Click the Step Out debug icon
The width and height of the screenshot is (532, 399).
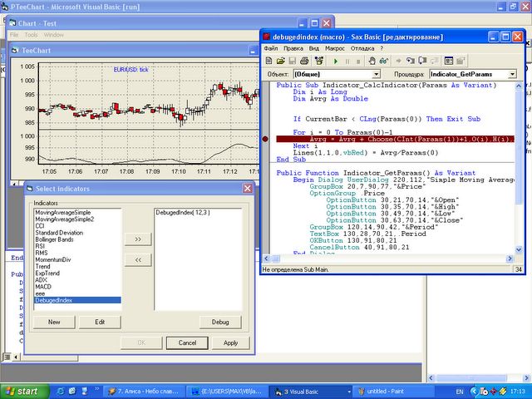pos(434,61)
